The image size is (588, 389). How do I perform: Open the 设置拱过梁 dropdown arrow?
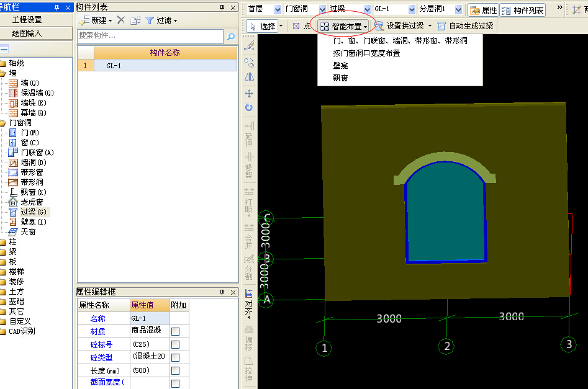pos(430,26)
